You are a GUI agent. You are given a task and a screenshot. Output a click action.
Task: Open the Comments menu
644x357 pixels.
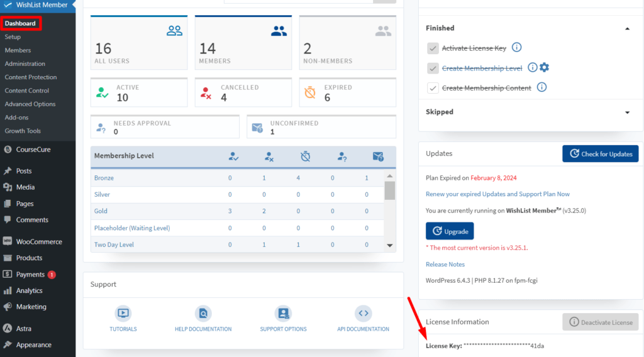pos(32,220)
